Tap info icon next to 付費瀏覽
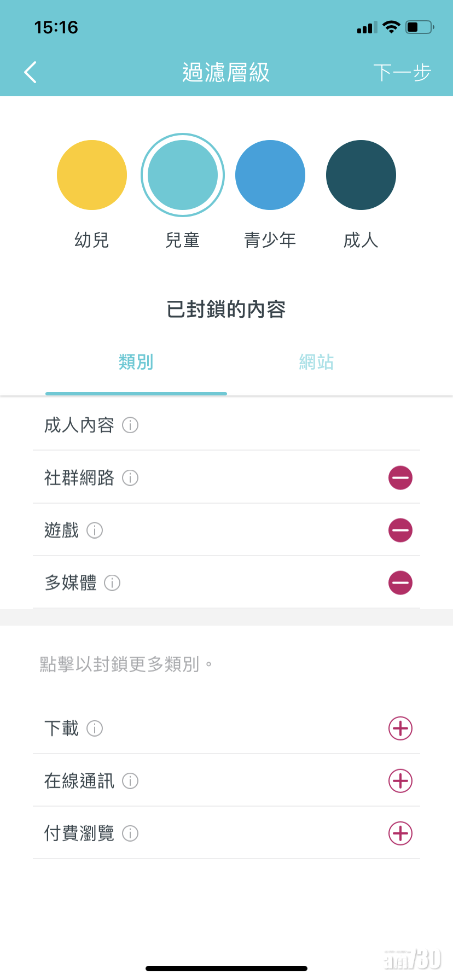The image size is (453, 980). point(130,833)
